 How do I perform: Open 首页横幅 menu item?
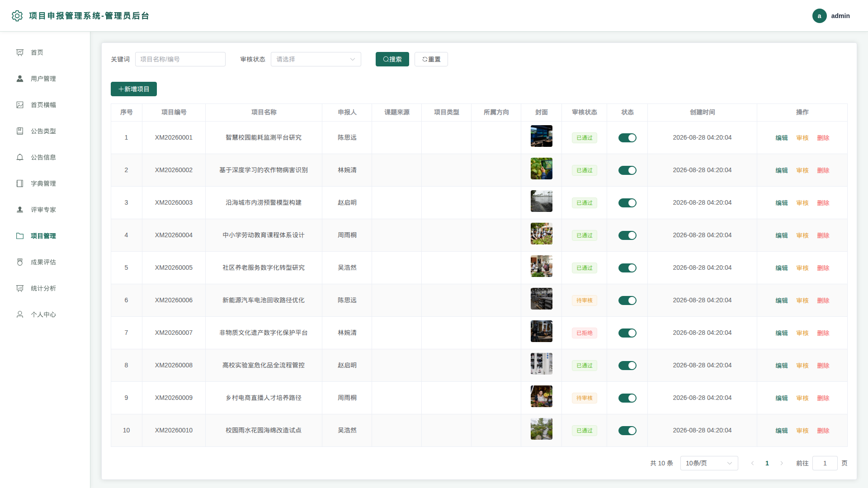45,105
